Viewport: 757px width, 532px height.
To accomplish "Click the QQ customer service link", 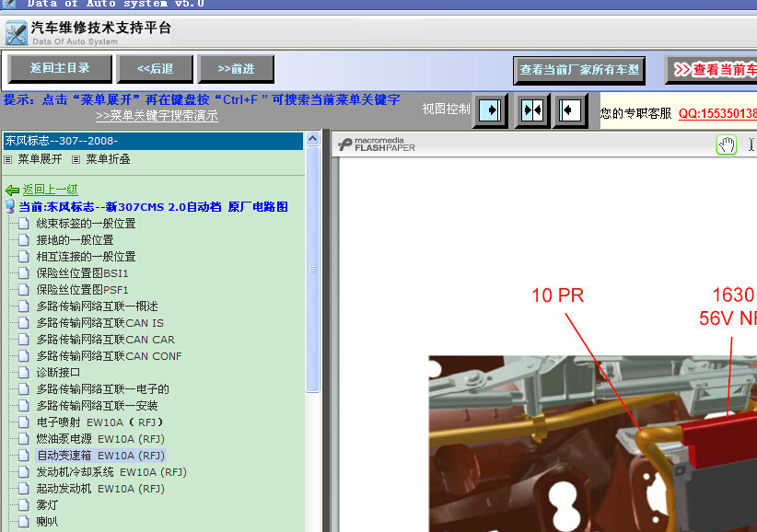I will (x=717, y=113).
